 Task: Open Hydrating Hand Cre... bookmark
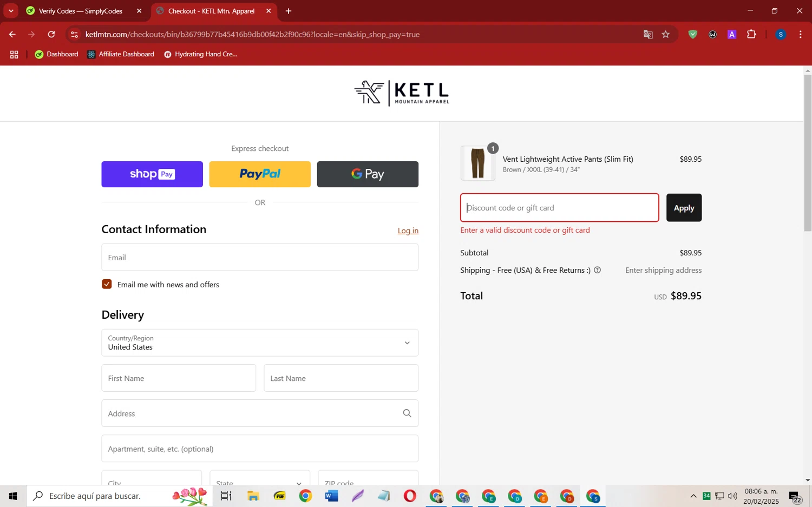pyautogui.click(x=201, y=54)
